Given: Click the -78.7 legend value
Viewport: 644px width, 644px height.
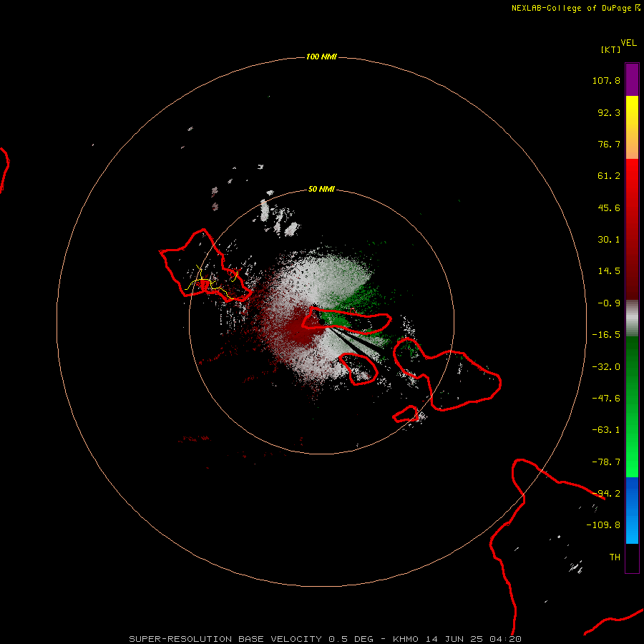Looking at the screenshot, I should [606, 462].
